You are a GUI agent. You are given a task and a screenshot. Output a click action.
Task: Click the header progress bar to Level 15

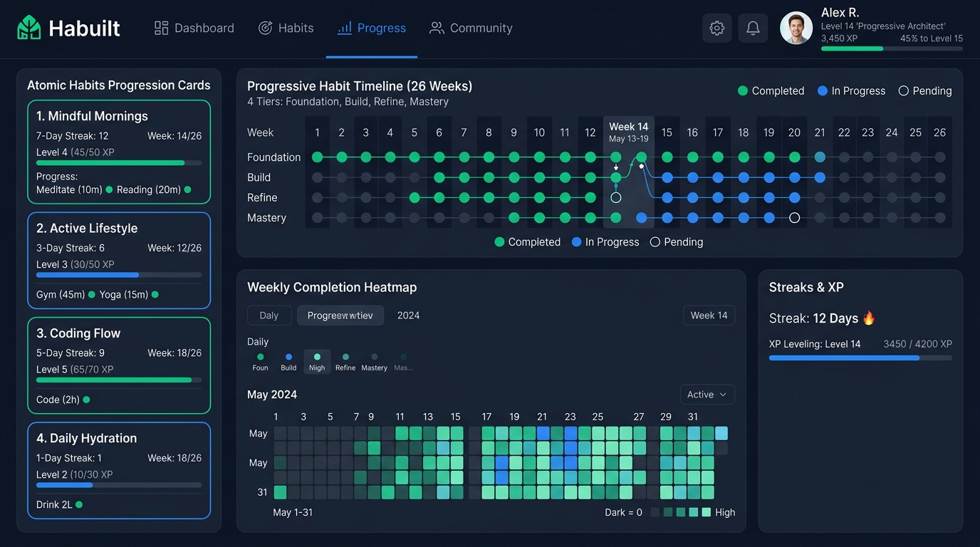(892, 48)
